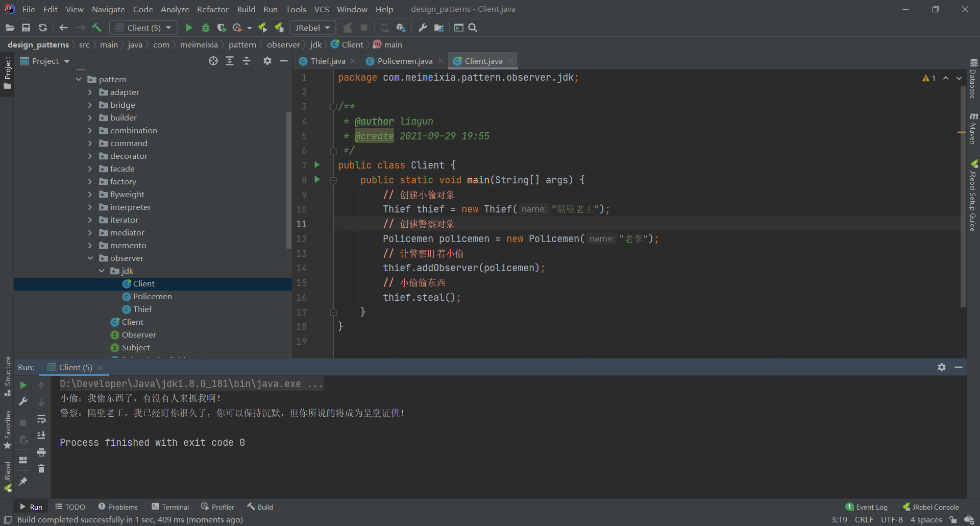Image resolution: width=980 pixels, height=526 pixels.
Task: Open Search Everywhere magnifier icon
Action: pyautogui.click(x=473, y=28)
